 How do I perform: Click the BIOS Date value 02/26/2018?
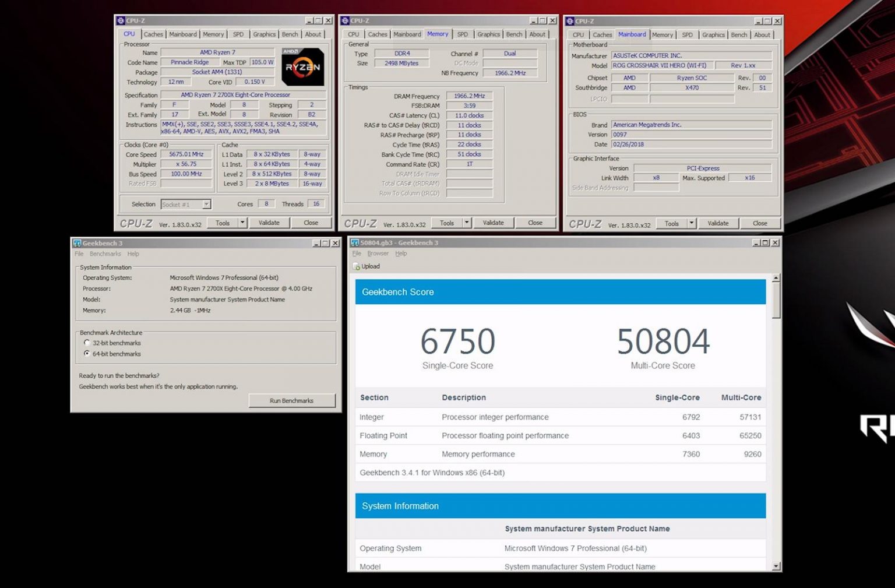(x=692, y=144)
